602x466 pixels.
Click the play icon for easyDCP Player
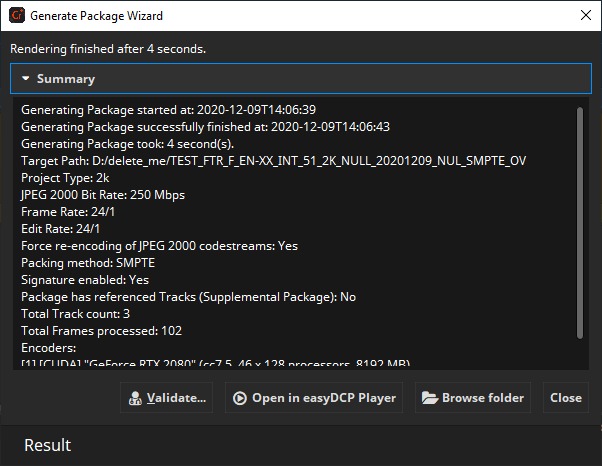click(x=239, y=398)
